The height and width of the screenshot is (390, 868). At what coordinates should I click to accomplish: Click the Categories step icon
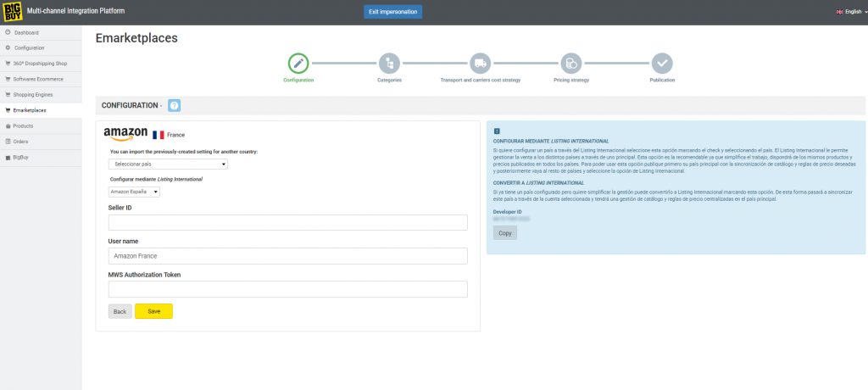[x=389, y=63]
